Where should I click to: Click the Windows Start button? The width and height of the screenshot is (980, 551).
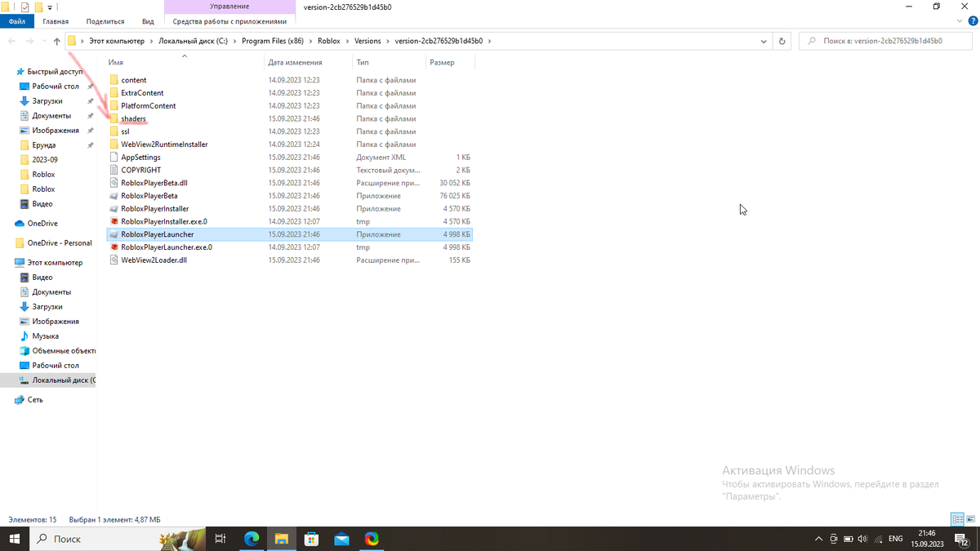coord(14,539)
